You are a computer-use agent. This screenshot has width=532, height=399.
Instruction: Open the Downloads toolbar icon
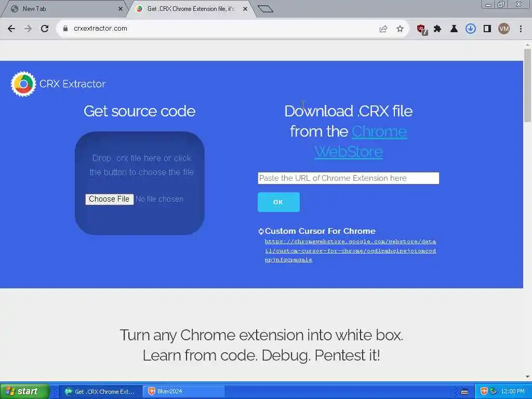(471, 29)
